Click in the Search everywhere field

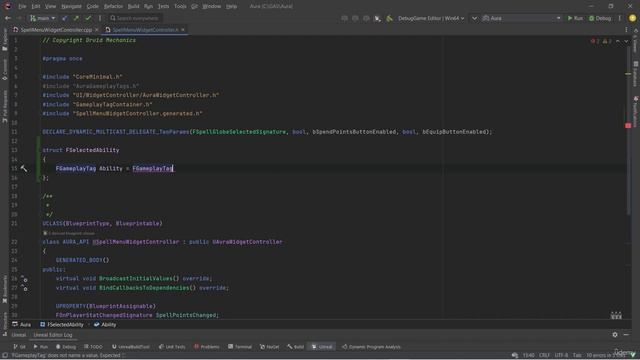coord(135,18)
